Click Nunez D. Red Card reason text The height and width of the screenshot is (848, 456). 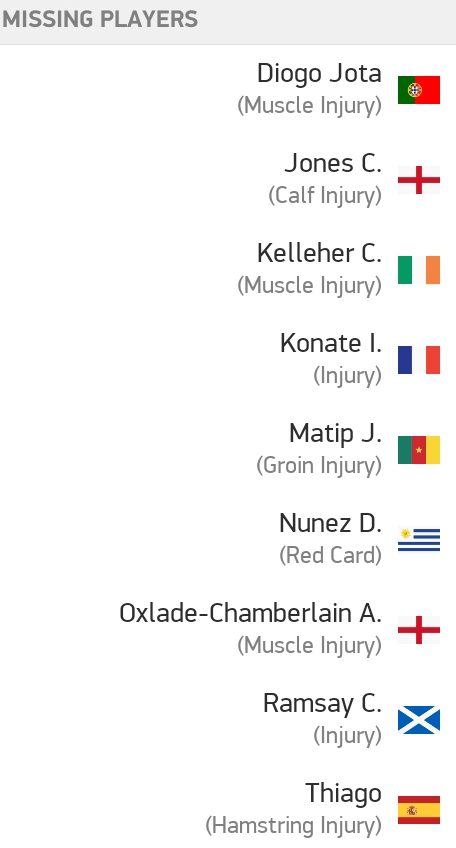331,555
